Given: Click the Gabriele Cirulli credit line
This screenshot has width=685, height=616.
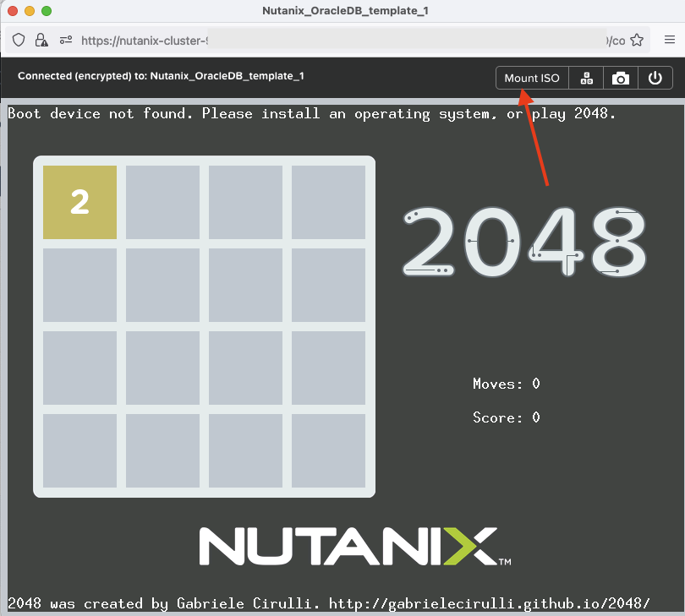Looking at the screenshot, I should click(328, 603).
